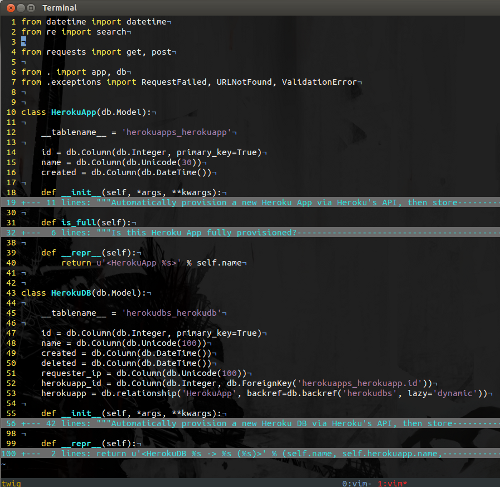Image resolution: width=500 pixels, height=487 pixels.
Task: Click line number 53 in the gutter
Action: point(11,393)
